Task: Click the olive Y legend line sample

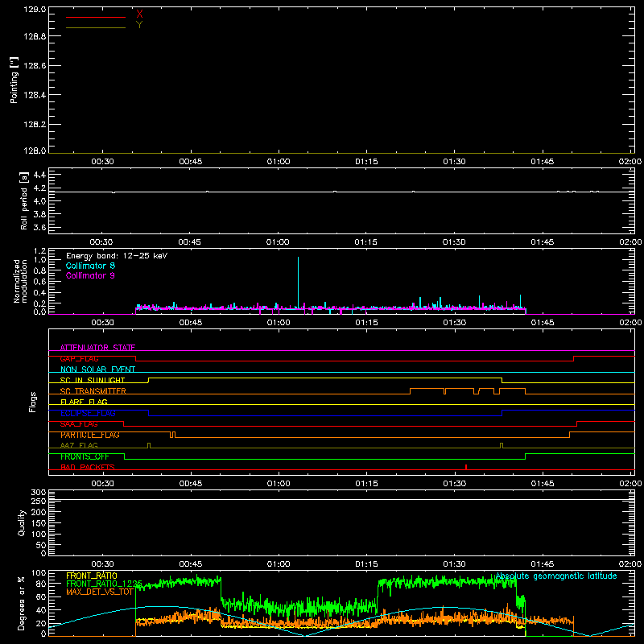Action: [x=96, y=28]
